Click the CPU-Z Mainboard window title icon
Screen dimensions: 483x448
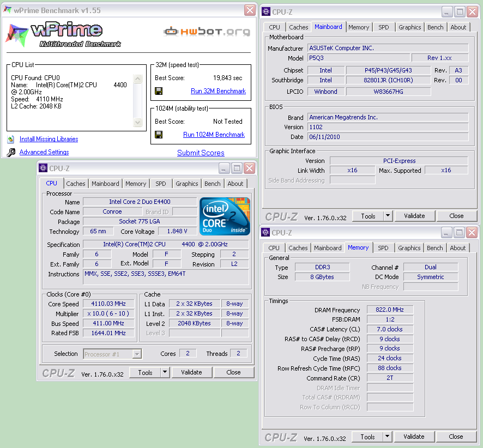tap(266, 11)
